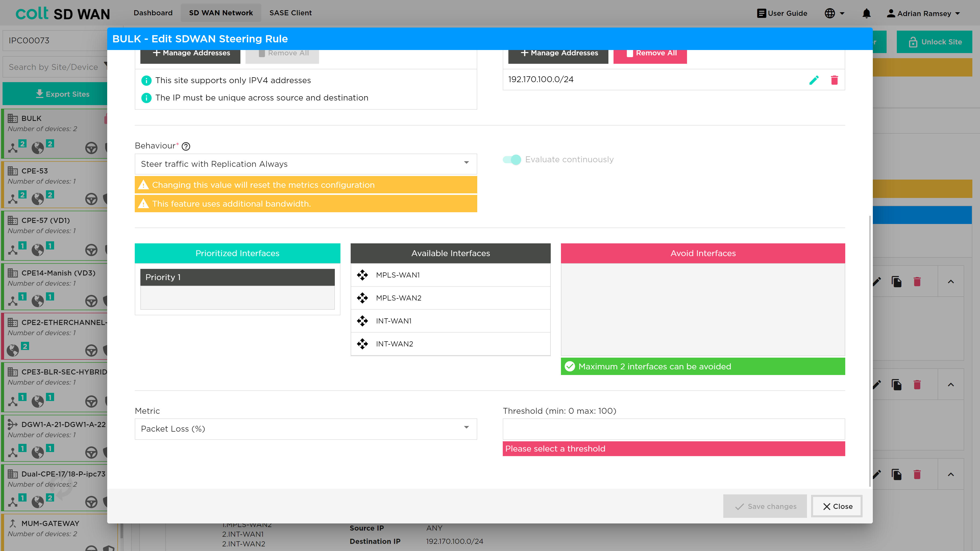980x551 pixels.
Task: Click the Dual-CPE-17/18-P-ipc73 topology icon
Action: tap(13, 502)
